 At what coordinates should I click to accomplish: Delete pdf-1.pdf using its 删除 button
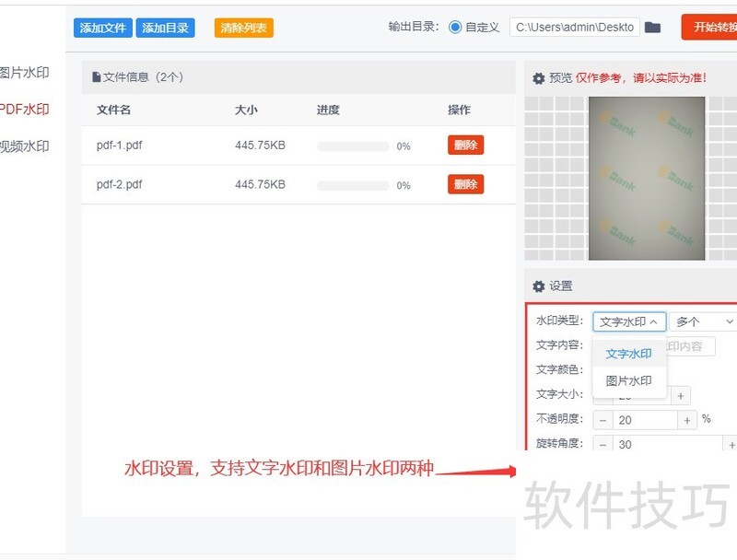coord(465,145)
